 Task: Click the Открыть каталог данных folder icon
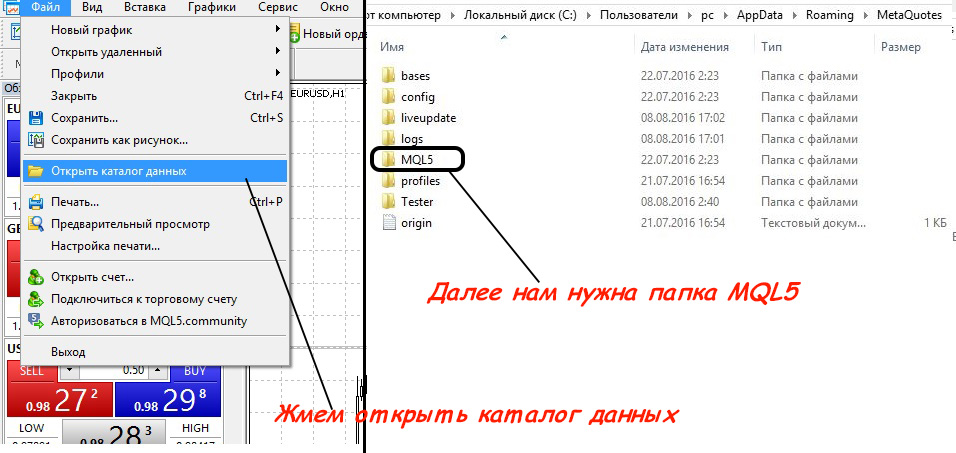(36, 171)
